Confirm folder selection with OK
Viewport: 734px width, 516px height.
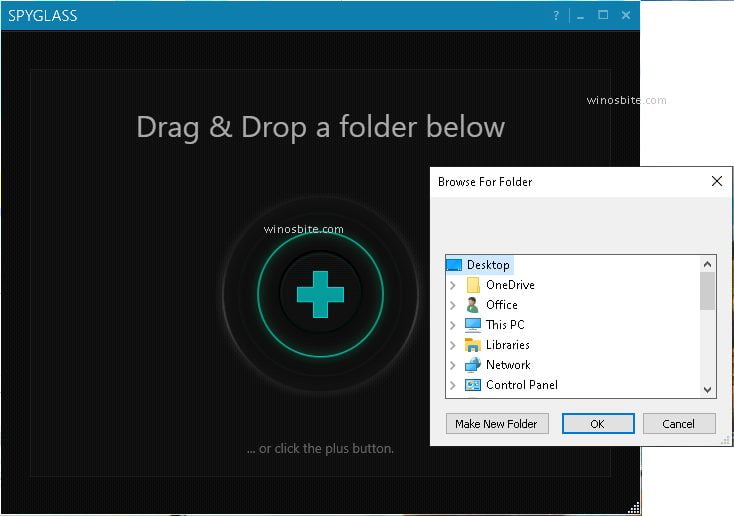[x=598, y=424]
